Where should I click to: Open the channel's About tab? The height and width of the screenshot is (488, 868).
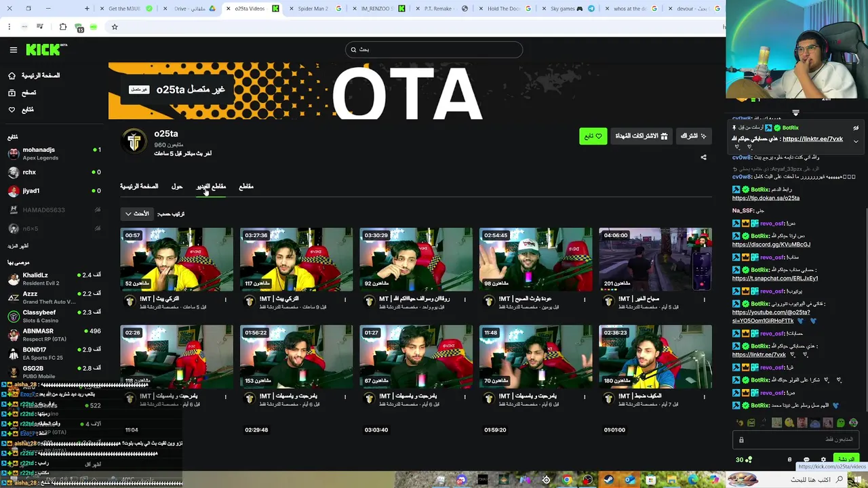point(177,186)
